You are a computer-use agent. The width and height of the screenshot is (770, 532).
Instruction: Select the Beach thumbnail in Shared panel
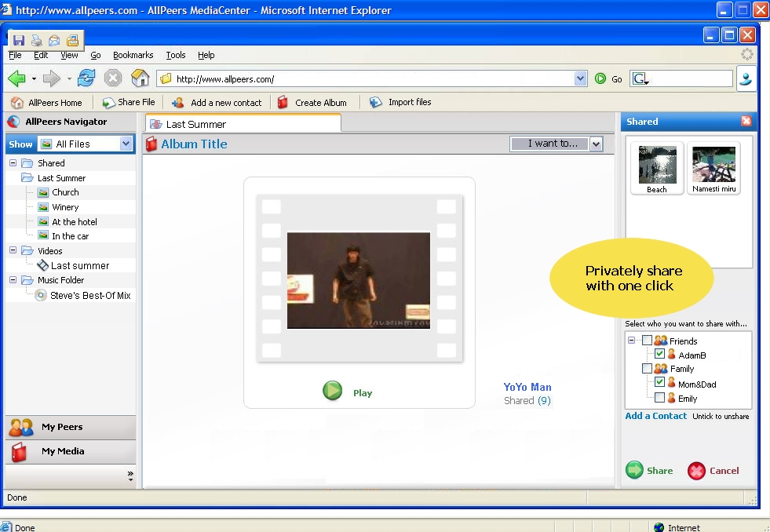[657, 167]
